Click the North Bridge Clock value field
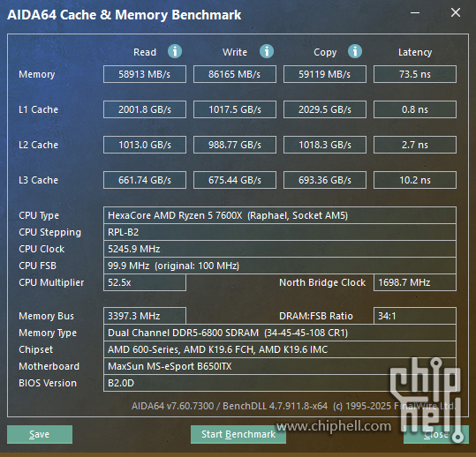476x457 pixels. point(415,282)
